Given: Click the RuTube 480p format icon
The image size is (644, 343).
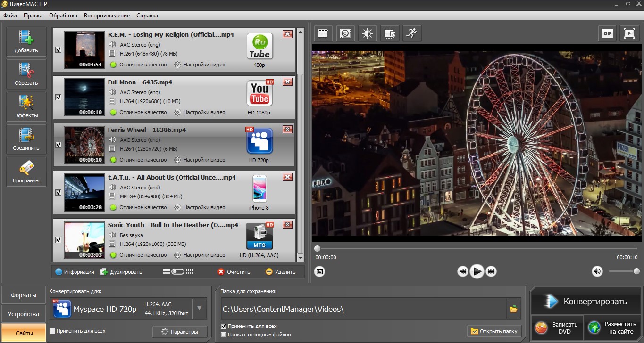Looking at the screenshot, I should click(x=259, y=46).
